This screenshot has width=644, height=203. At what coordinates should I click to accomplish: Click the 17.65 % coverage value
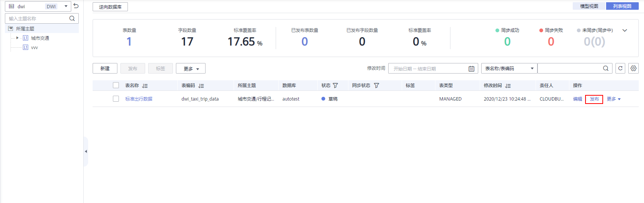tap(245, 42)
